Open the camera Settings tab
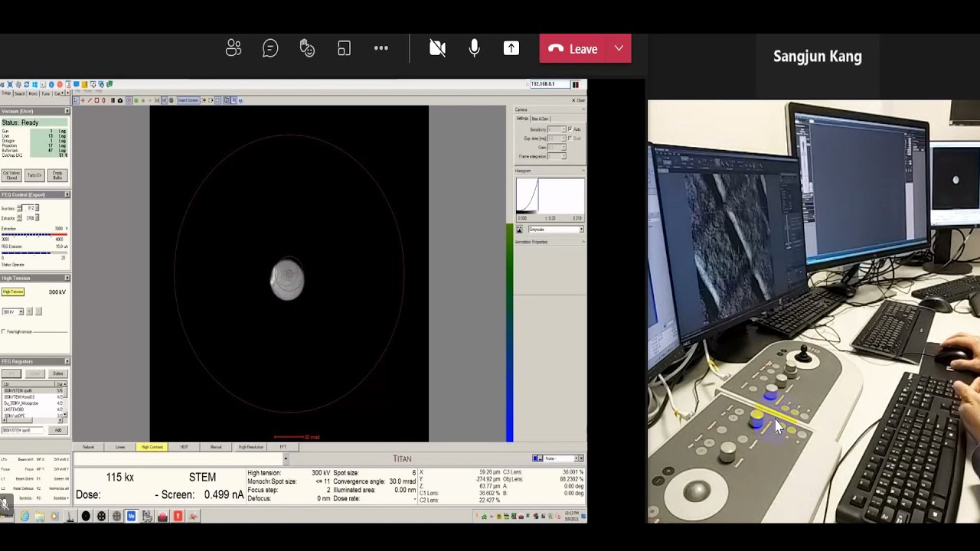 [x=522, y=118]
